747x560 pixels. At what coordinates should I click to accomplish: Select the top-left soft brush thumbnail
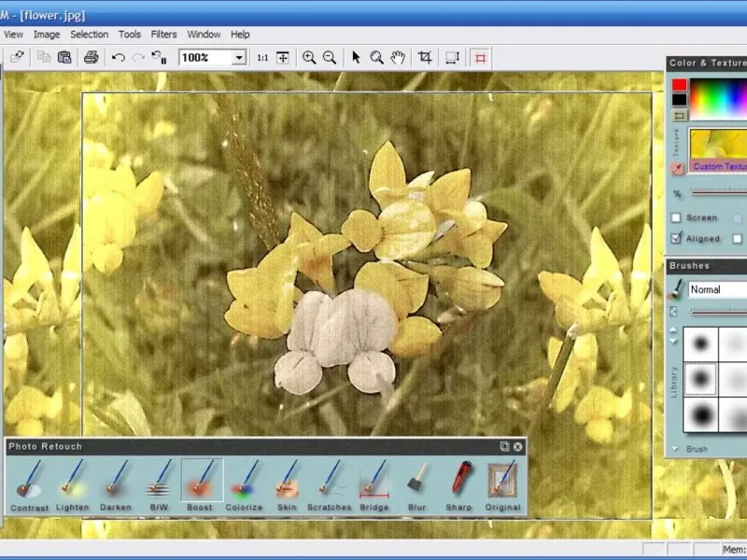[x=700, y=342]
